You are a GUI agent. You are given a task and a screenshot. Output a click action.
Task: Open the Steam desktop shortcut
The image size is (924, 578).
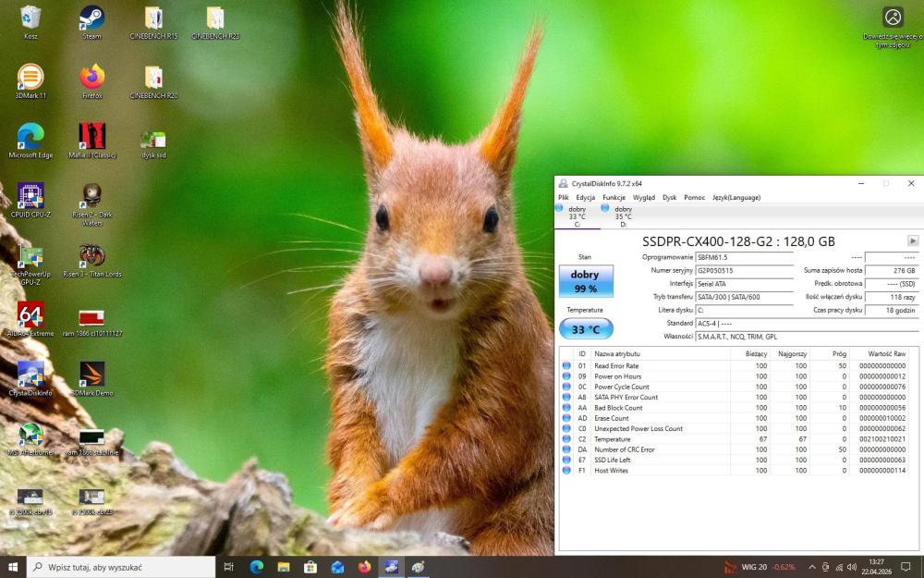91,22
